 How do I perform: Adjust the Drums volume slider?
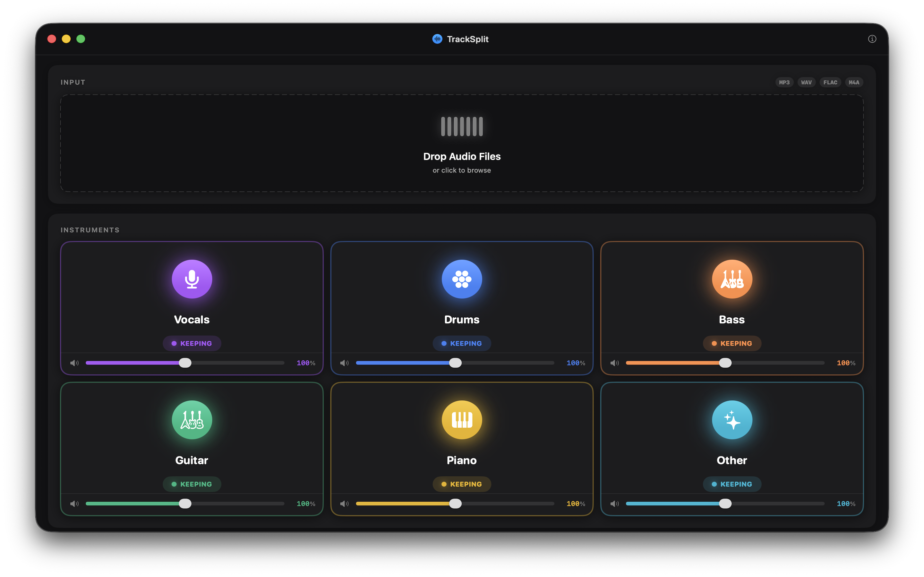(x=455, y=363)
